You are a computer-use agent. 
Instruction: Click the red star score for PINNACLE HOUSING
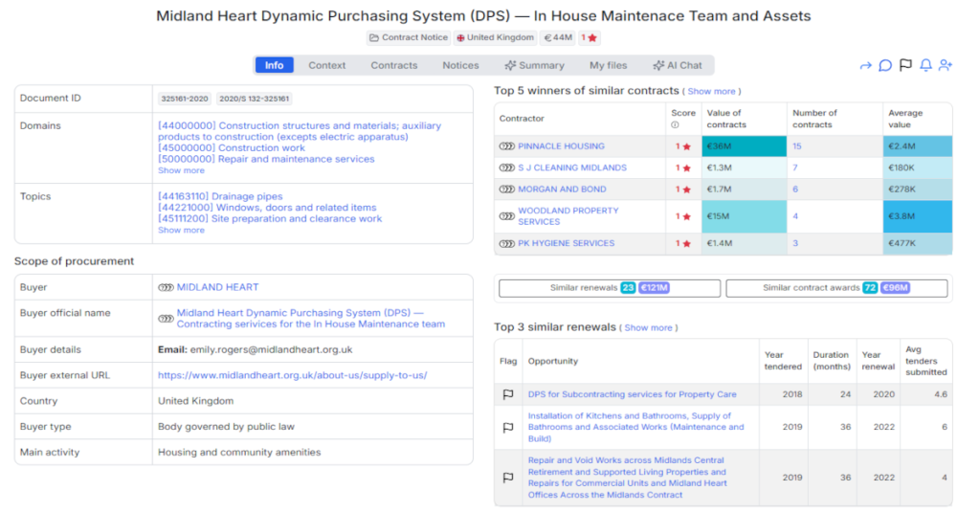coord(683,146)
